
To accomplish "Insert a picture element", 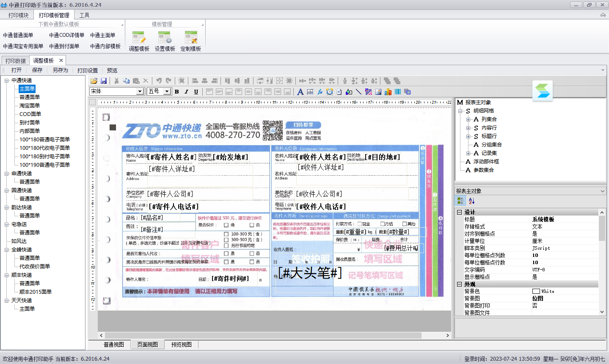I will click(x=378, y=91).
